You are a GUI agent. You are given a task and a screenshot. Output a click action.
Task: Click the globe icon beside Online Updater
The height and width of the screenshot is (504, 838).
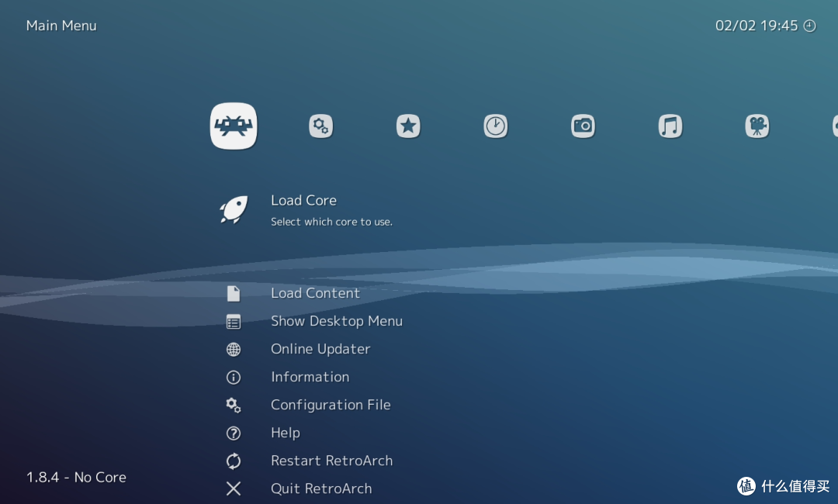point(234,349)
